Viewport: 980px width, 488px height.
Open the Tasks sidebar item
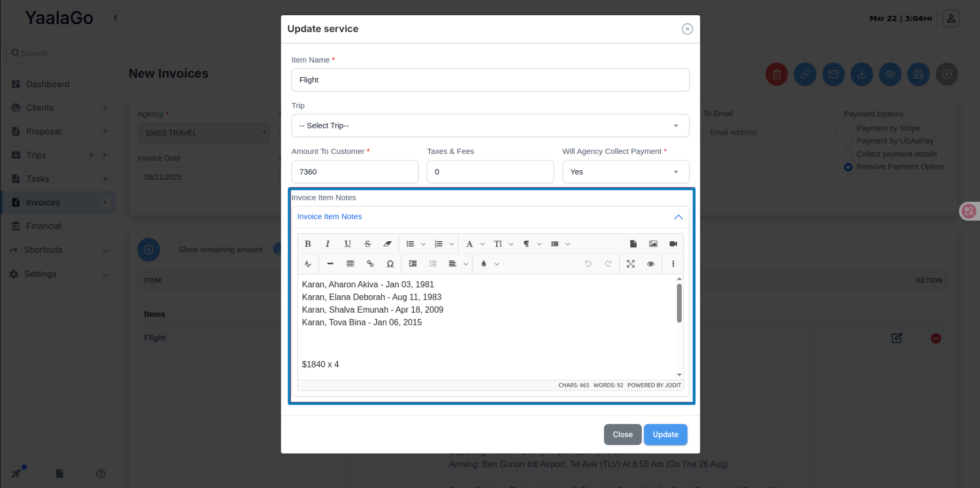point(38,179)
